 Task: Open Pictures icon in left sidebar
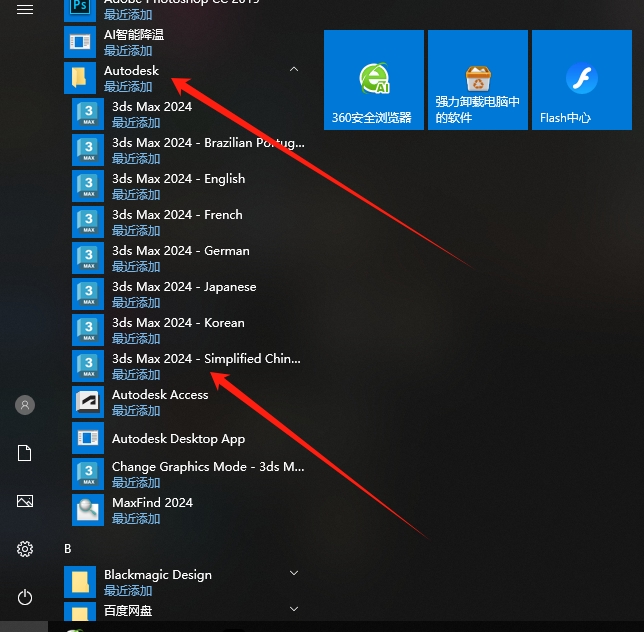25,501
